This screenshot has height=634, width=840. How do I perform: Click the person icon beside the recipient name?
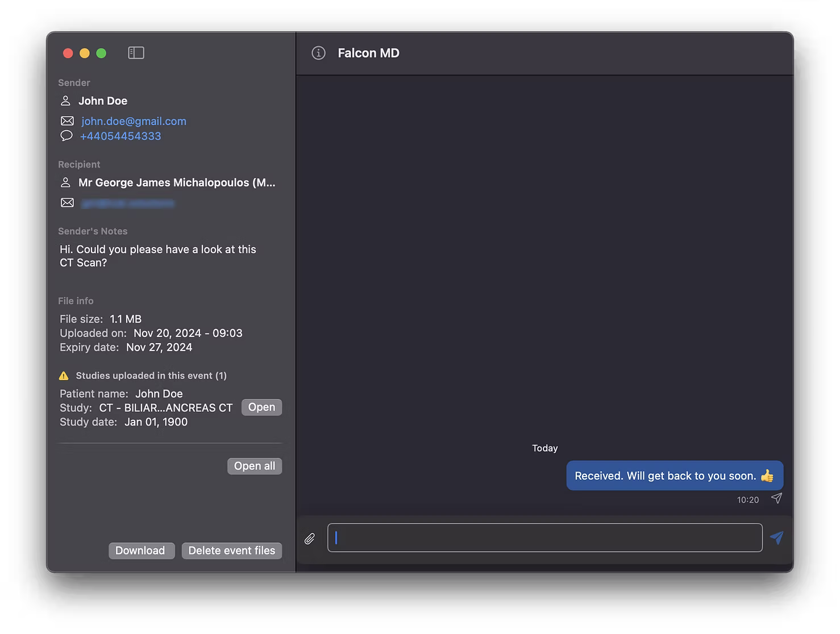66,182
